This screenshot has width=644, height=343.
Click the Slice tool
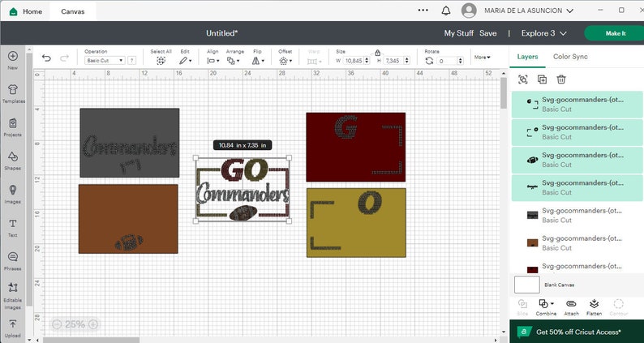(x=522, y=307)
